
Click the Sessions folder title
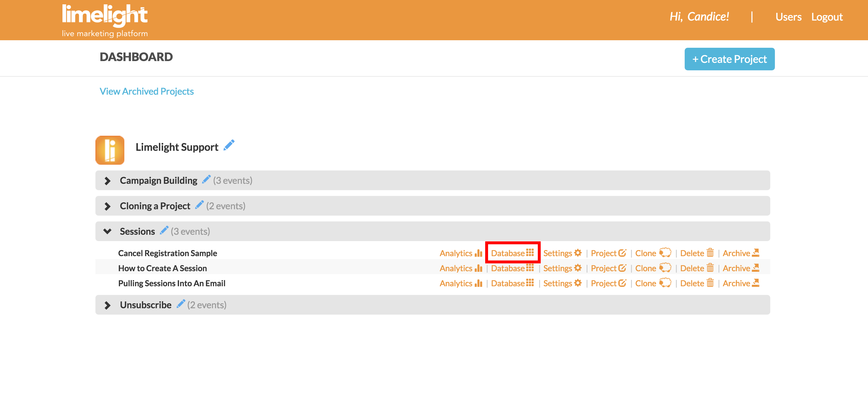[137, 231]
